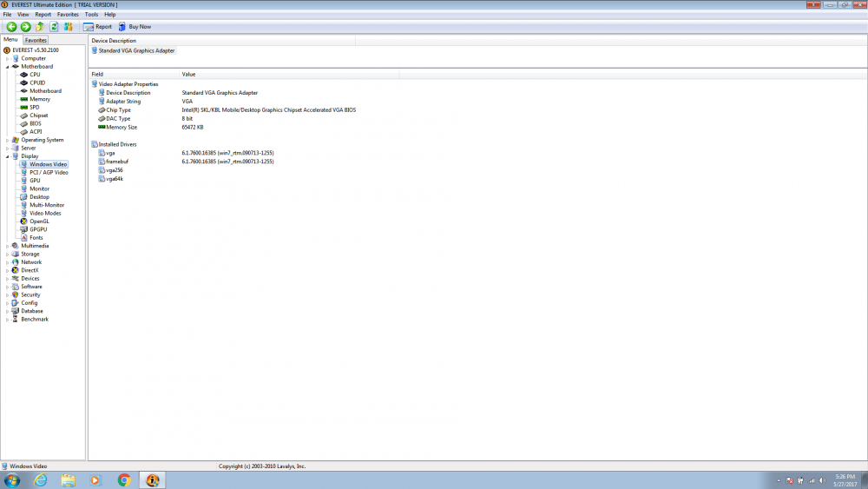Screen dimensions: 868x489
Task: Collapse the Motherboard tree node
Action: pos(7,67)
